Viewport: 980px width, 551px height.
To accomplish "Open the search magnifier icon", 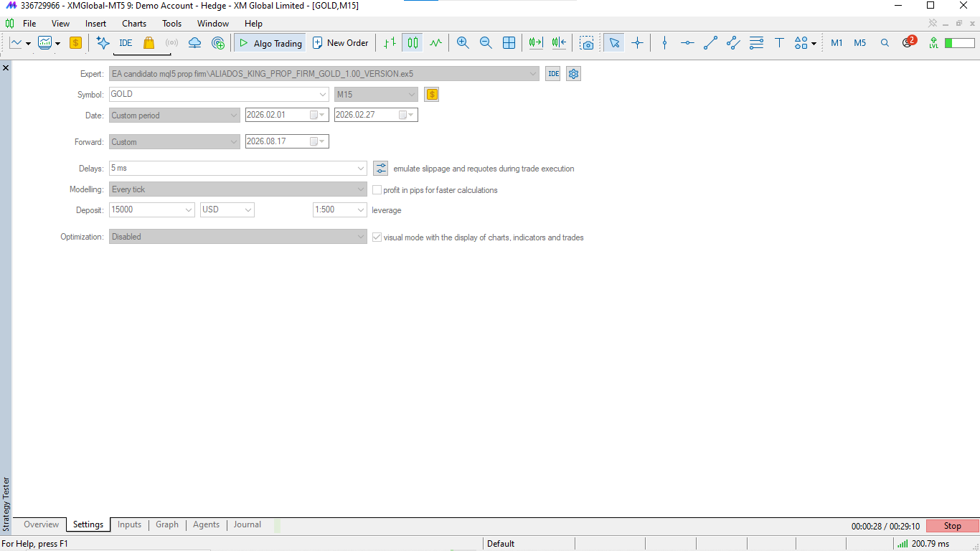I will click(885, 43).
